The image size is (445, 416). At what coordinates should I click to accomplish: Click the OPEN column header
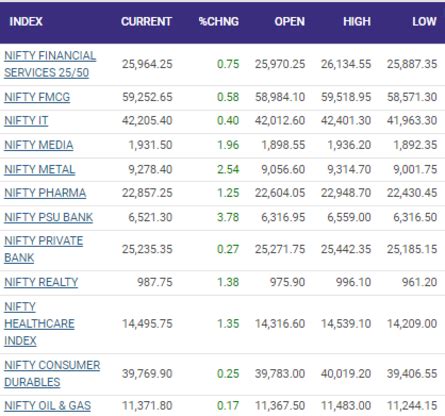tap(290, 22)
